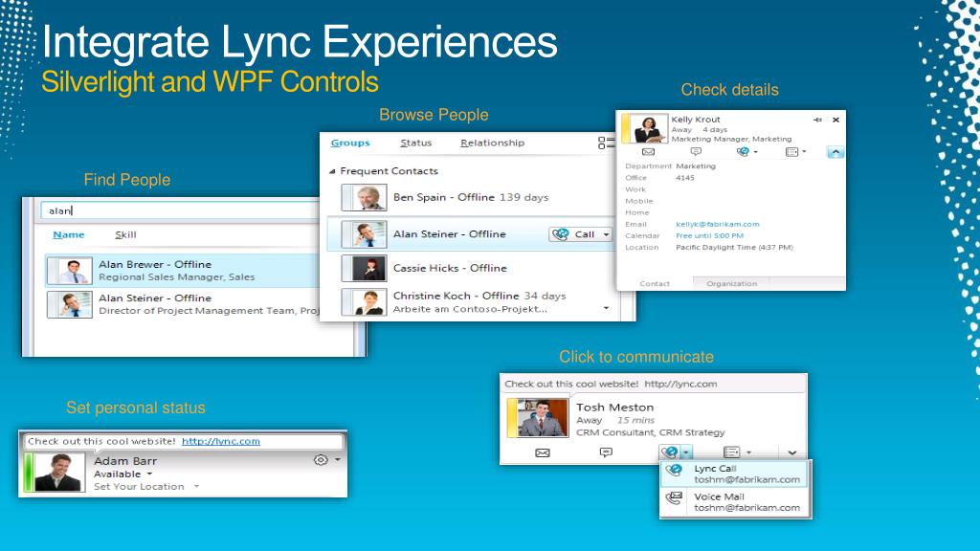Click Kelly Krout's profile photo
The image size is (980, 551).
[648, 129]
